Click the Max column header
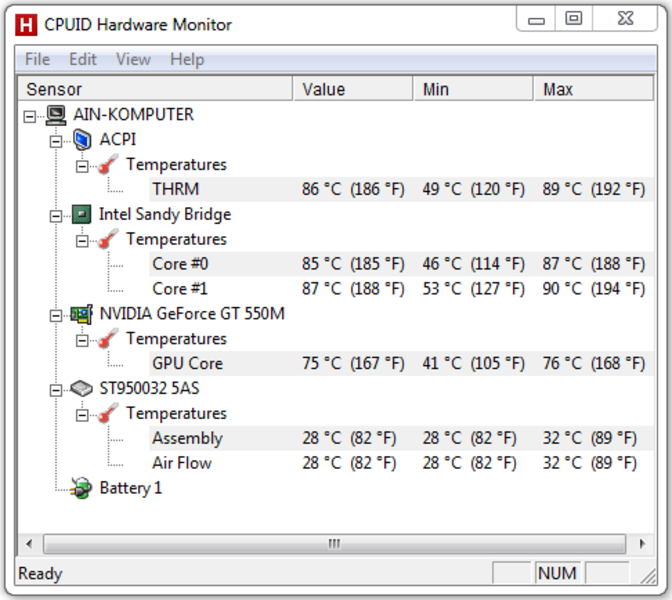 pos(594,89)
